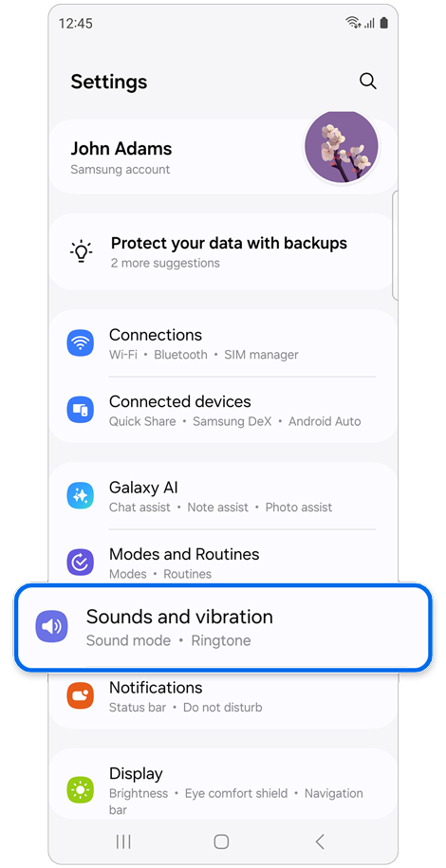Open the Notifications settings entry
Viewport: 446px width, 868px height.
pyautogui.click(x=223, y=698)
